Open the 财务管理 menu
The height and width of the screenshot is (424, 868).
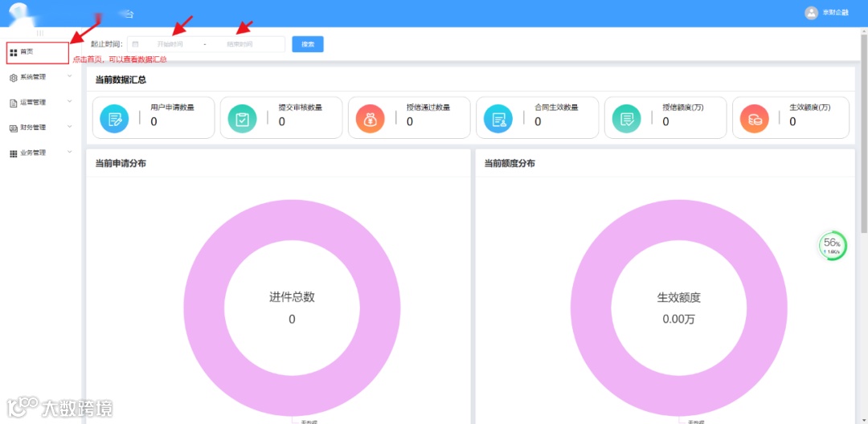click(x=40, y=128)
